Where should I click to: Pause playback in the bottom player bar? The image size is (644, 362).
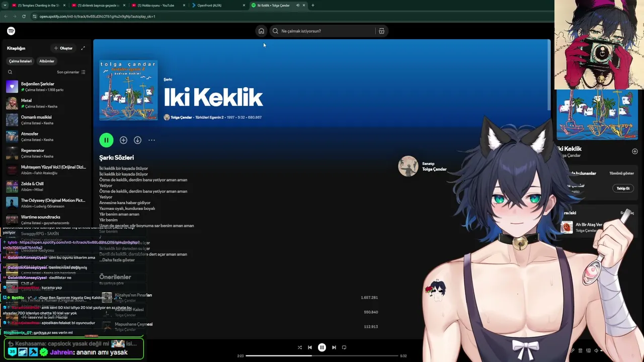click(322, 347)
